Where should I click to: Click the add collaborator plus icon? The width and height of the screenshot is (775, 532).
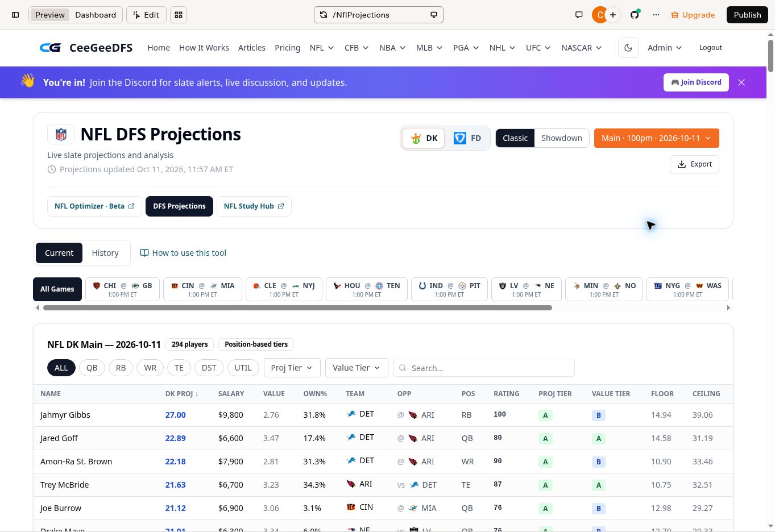click(613, 15)
